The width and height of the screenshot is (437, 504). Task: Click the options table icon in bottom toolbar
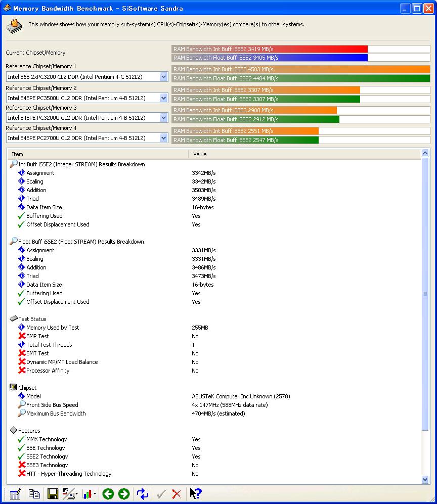[x=15, y=494]
